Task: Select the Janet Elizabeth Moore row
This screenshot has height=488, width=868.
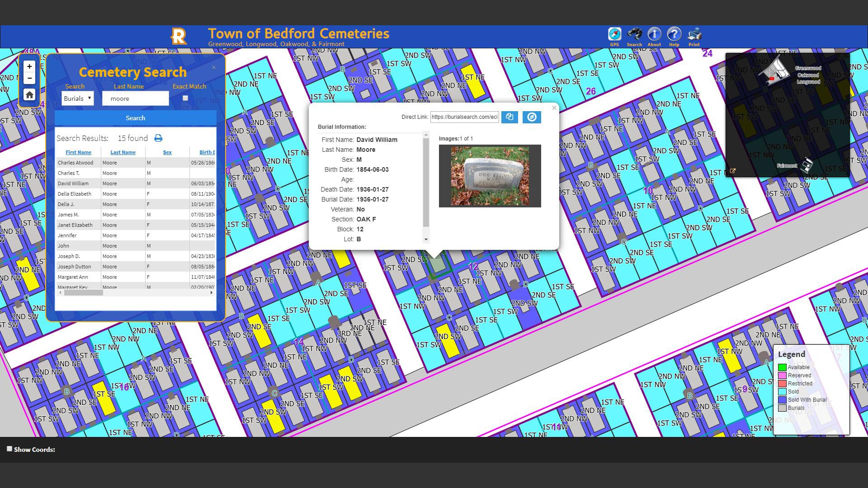Action: click(x=136, y=225)
